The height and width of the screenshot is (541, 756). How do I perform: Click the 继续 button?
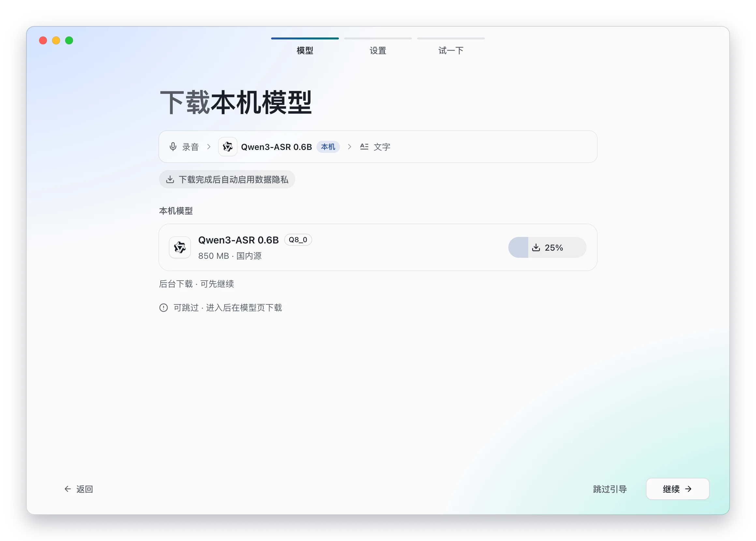(677, 489)
